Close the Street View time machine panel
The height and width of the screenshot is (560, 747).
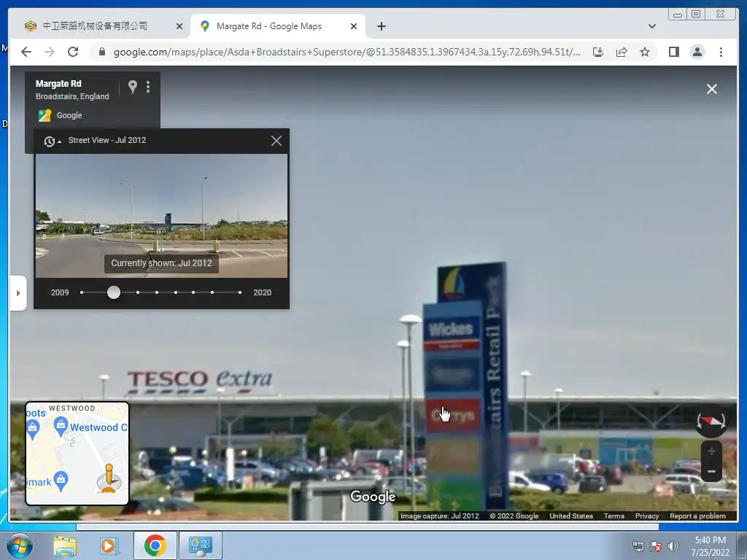276,141
